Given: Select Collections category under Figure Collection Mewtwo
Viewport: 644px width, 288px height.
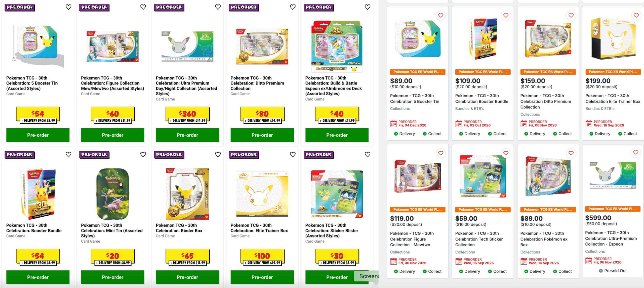Looking at the screenshot, I should click(400, 252).
